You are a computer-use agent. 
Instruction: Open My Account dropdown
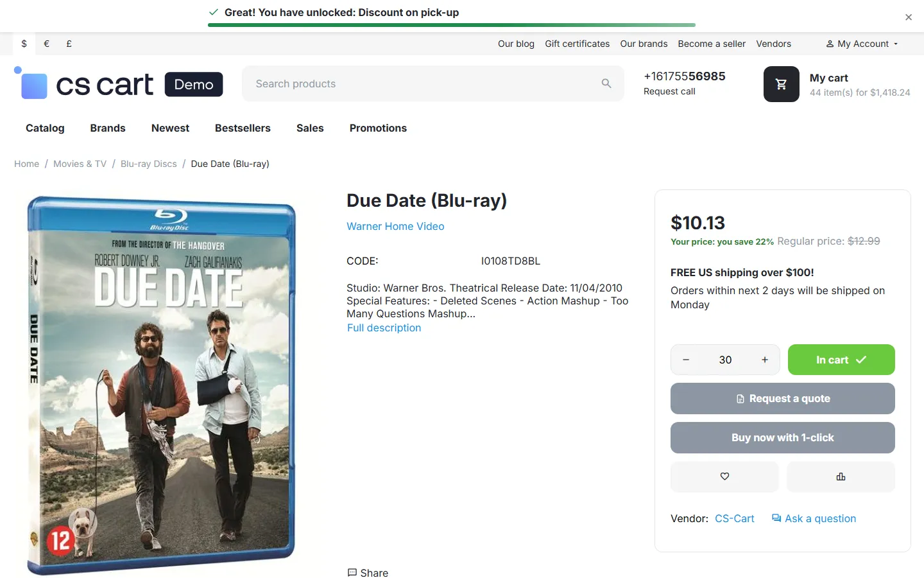point(862,44)
